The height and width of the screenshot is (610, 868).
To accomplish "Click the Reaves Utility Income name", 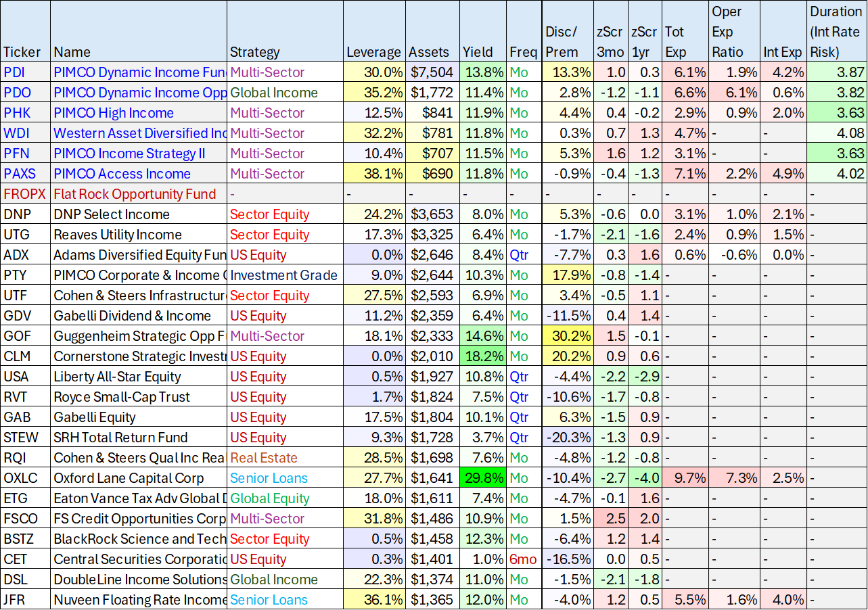I will [118, 235].
